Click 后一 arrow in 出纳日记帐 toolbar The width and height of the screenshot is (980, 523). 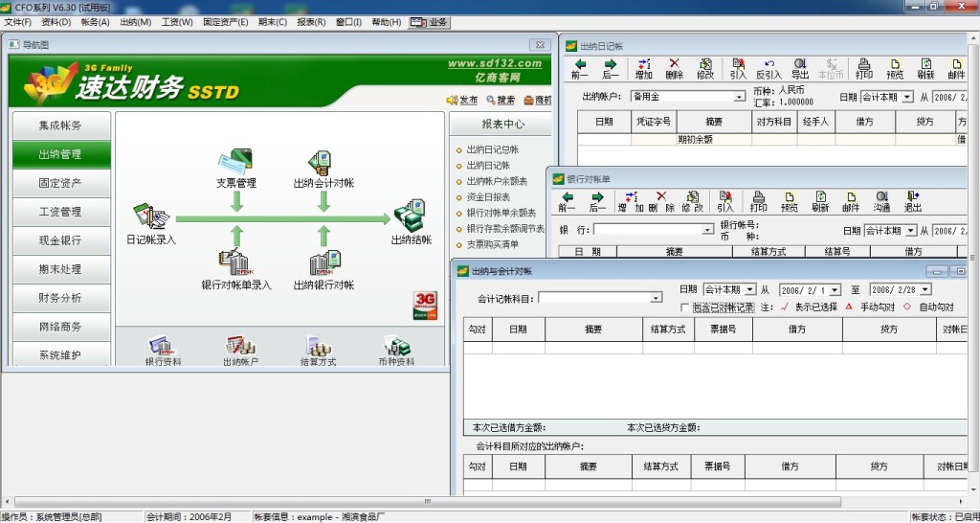pyautogui.click(x=610, y=69)
